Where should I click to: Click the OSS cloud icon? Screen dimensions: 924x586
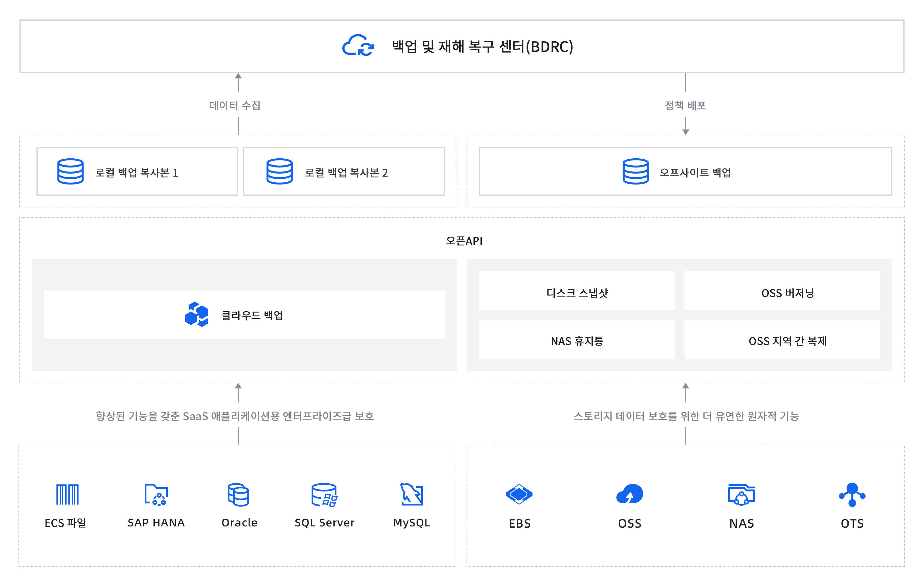point(629,494)
